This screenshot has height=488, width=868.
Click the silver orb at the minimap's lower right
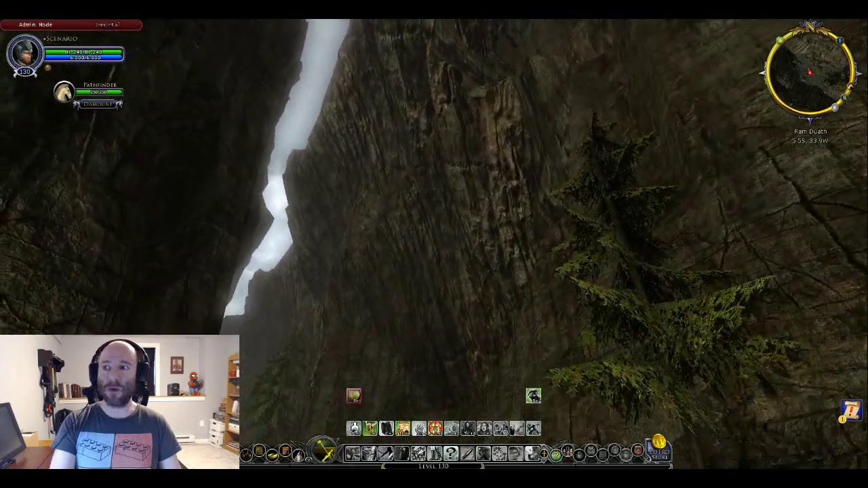pos(836,108)
